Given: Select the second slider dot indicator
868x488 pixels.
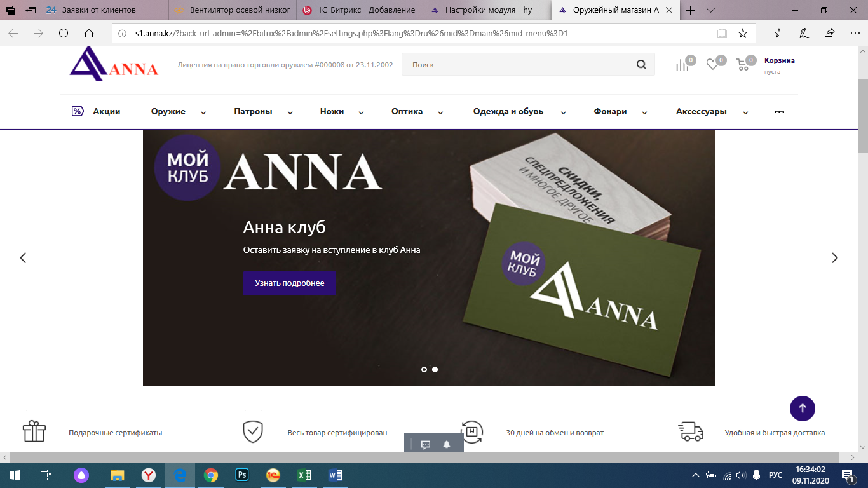Looking at the screenshot, I should pos(435,369).
